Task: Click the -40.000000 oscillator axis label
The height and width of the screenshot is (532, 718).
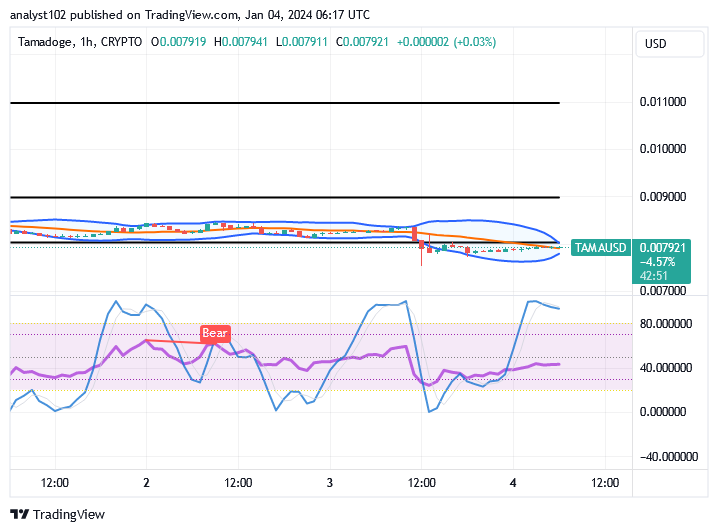Action: [669, 456]
